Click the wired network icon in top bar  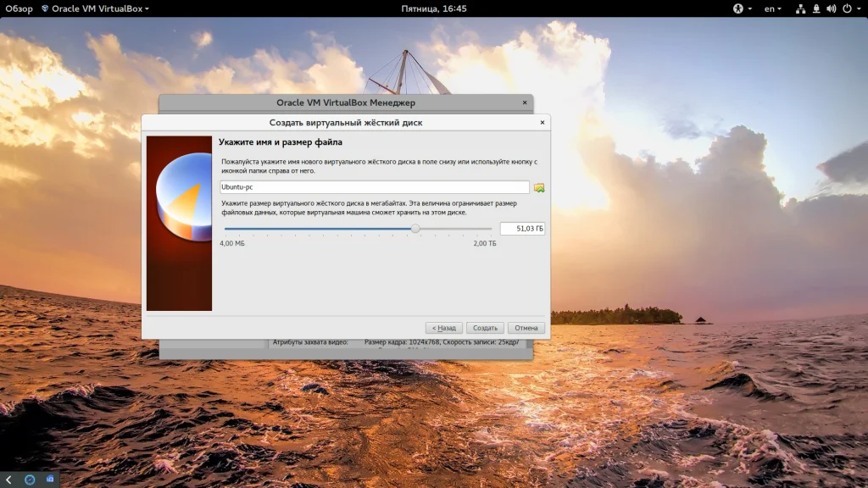[x=800, y=8]
